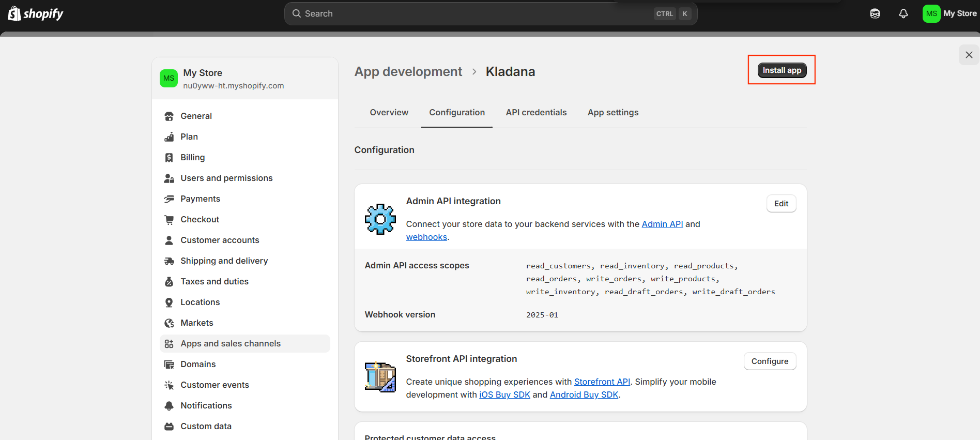The image size is (980, 440).
Task: Open the Storefront API link
Action: (602, 382)
